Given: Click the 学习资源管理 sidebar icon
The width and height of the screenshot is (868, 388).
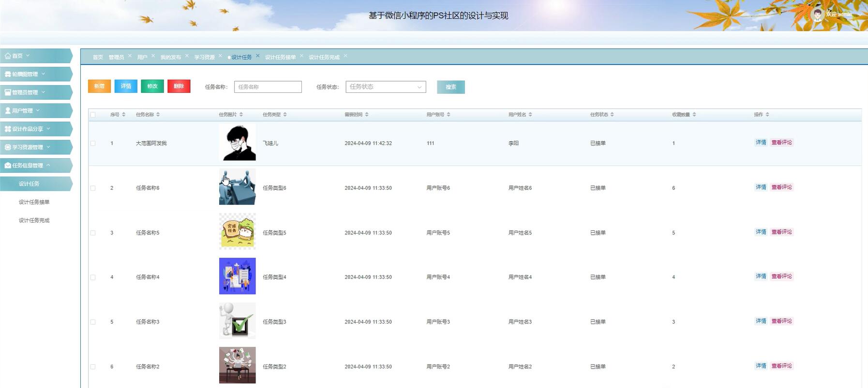Looking at the screenshot, I should 8,147.
